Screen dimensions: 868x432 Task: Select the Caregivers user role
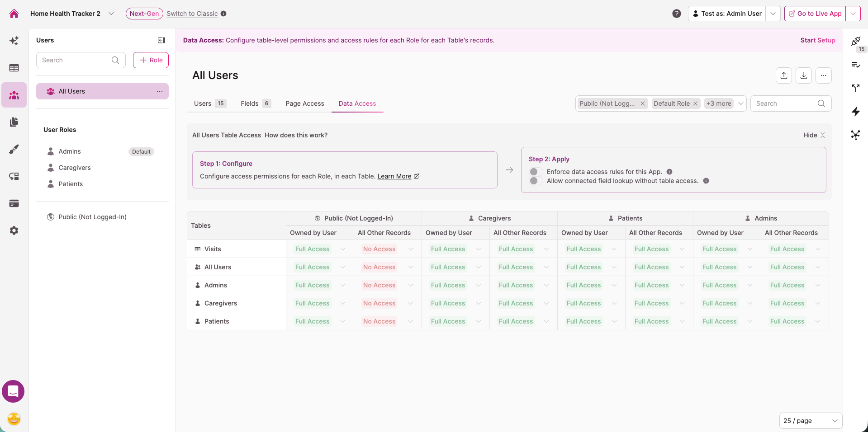tap(74, 168)
